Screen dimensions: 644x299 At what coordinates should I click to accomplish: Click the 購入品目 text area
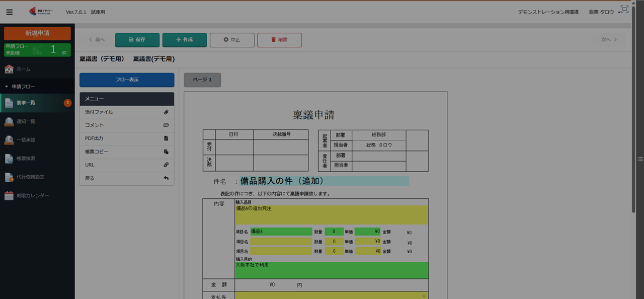coord(331,215)
